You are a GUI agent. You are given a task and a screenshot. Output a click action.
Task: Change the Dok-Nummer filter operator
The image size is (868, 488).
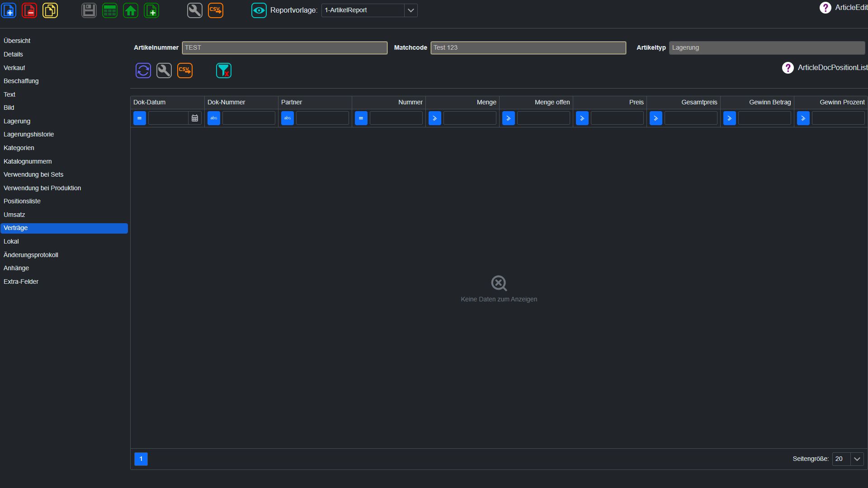(x=214, y=118)
